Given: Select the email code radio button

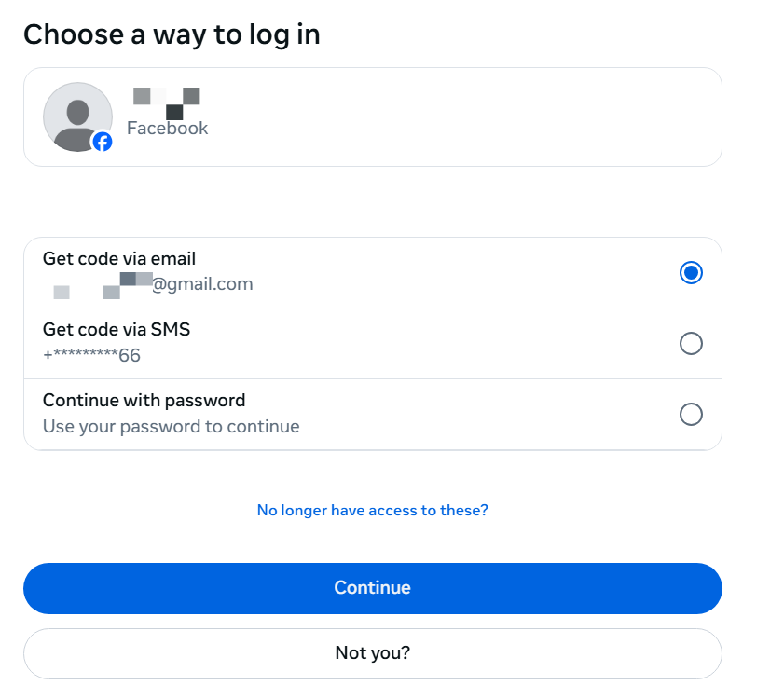Looking at the screenshot, I should [x=691, y=273].
